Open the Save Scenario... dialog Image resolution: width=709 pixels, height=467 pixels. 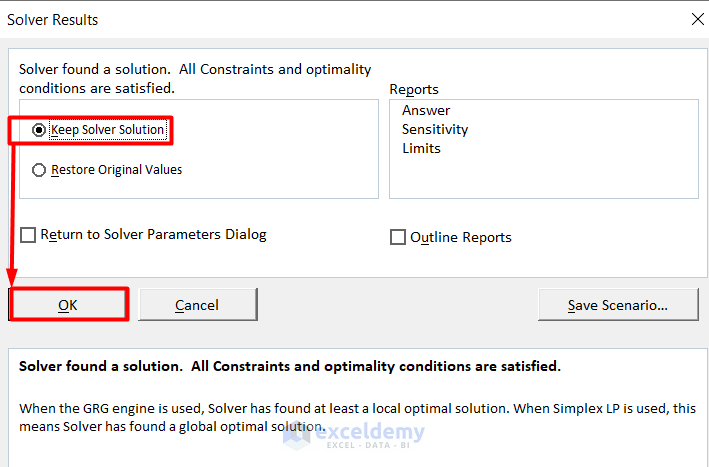tap(617, 305)
